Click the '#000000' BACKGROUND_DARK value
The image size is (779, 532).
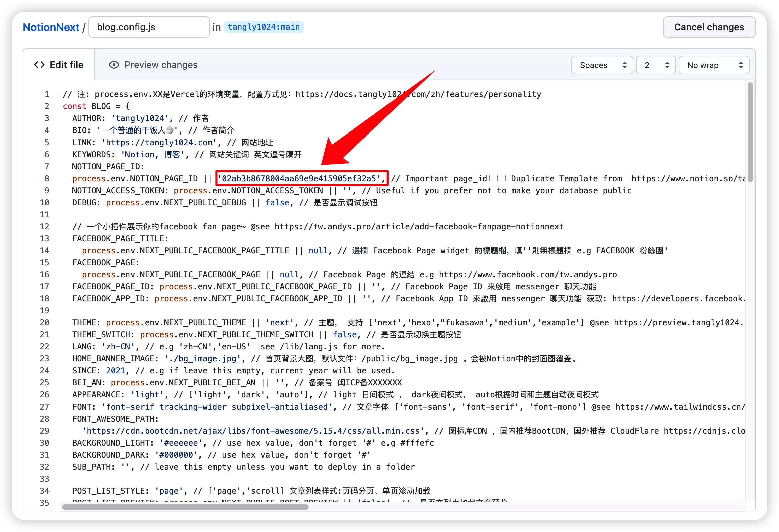[x=176, y=455]
